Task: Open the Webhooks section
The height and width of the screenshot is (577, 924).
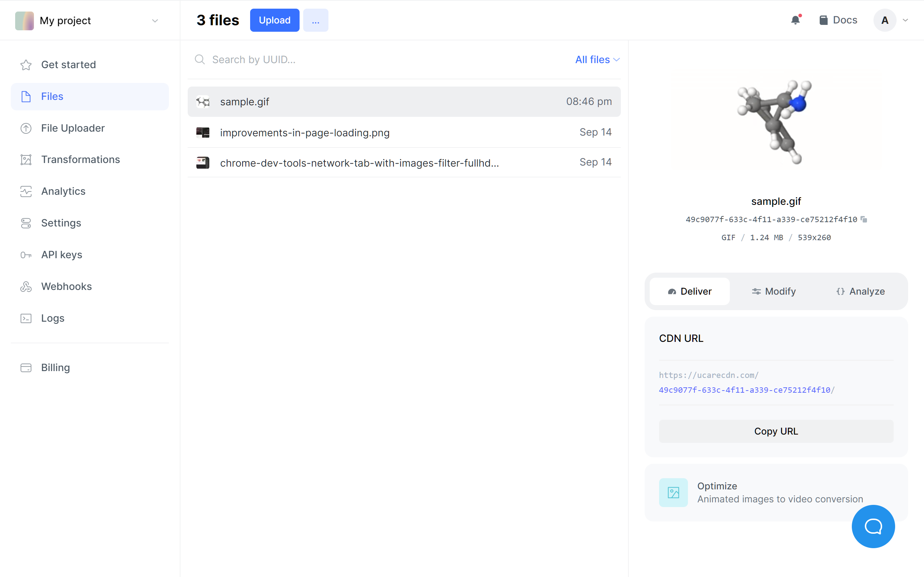Action: coord(66,286)
